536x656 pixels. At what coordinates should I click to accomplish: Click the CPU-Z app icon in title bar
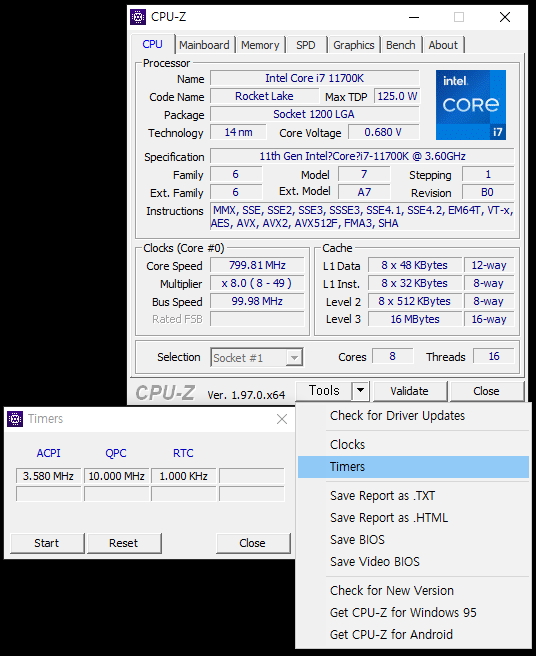click(x=138, y=17)
